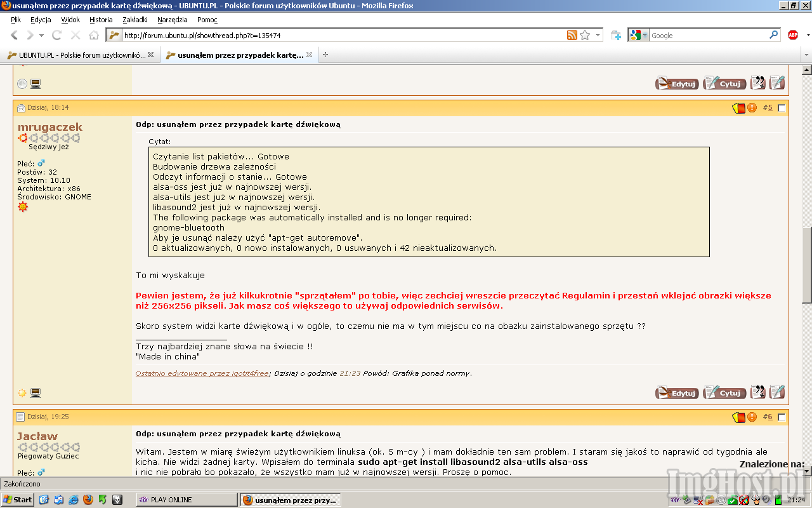Multi-quote mrugaczek's post with the quote-plus icon
Screen dimensions: 812x508
pyautogui.click(x=758, y=392)
